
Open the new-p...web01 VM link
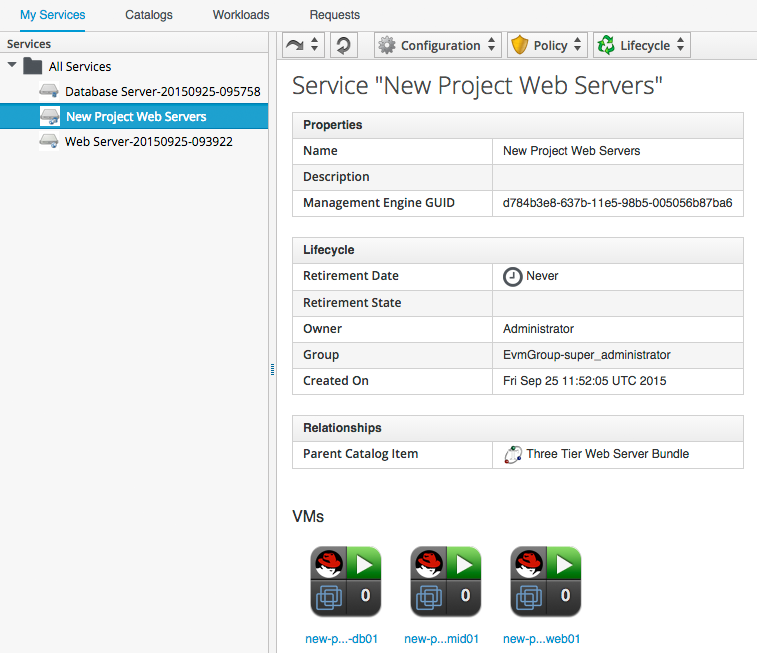[542, 639]
